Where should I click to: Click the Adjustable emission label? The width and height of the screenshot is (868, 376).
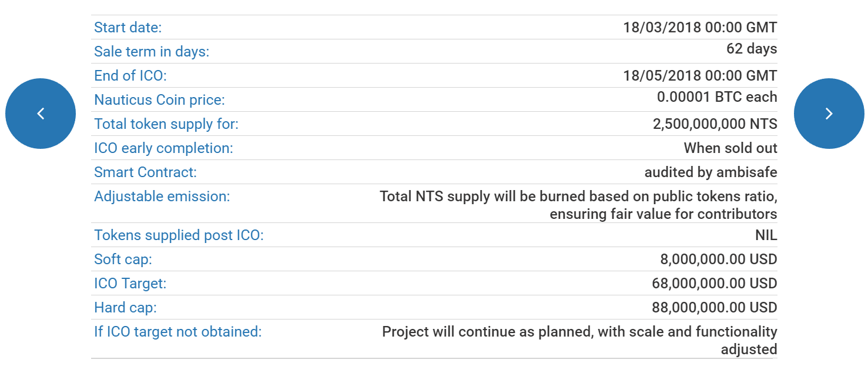click(162, 197)
